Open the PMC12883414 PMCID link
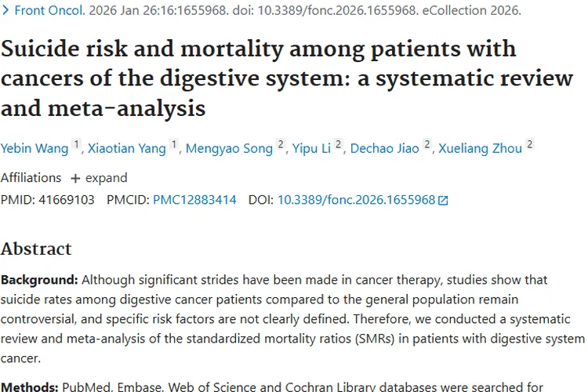The width and height of the screenshot is (588, 392). pyautogui.click(x=194, y=200)
